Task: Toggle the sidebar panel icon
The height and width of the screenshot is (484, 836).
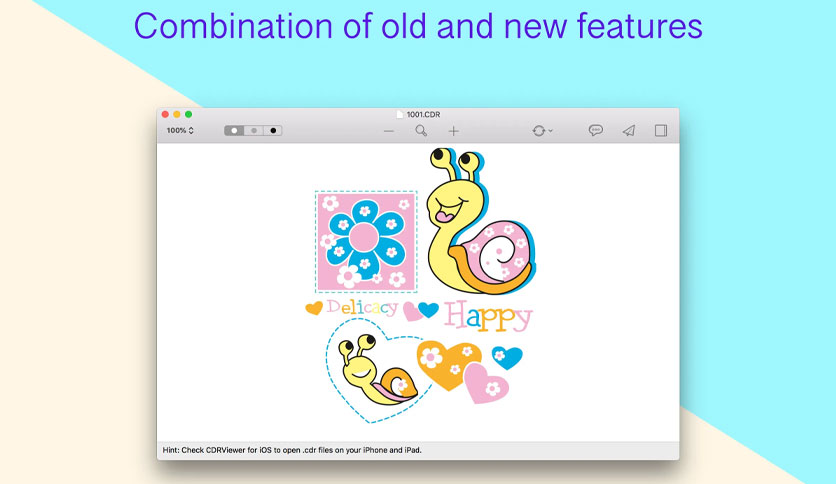Action: pyautogui.click(x=661, y=131)
